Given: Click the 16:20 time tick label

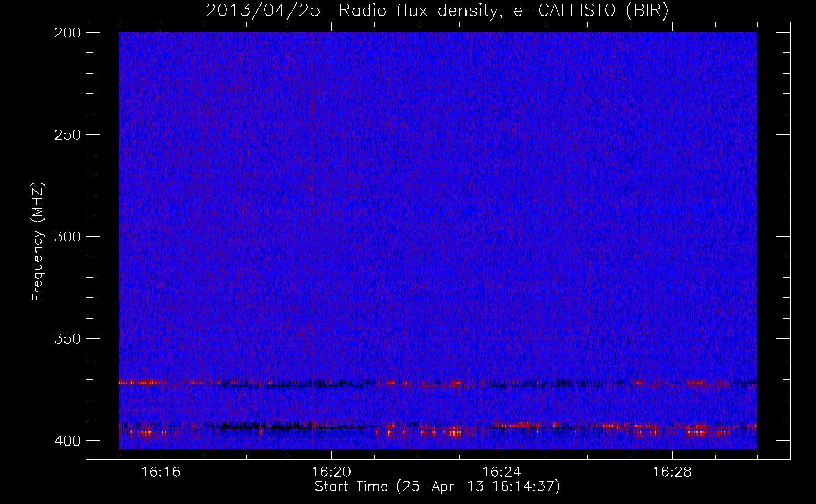Looking at the screenshot, I should coord(331,472).
